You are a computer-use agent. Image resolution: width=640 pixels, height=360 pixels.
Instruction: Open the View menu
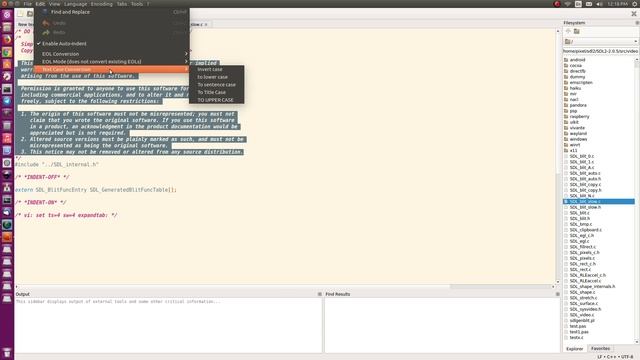pos(54,4)
